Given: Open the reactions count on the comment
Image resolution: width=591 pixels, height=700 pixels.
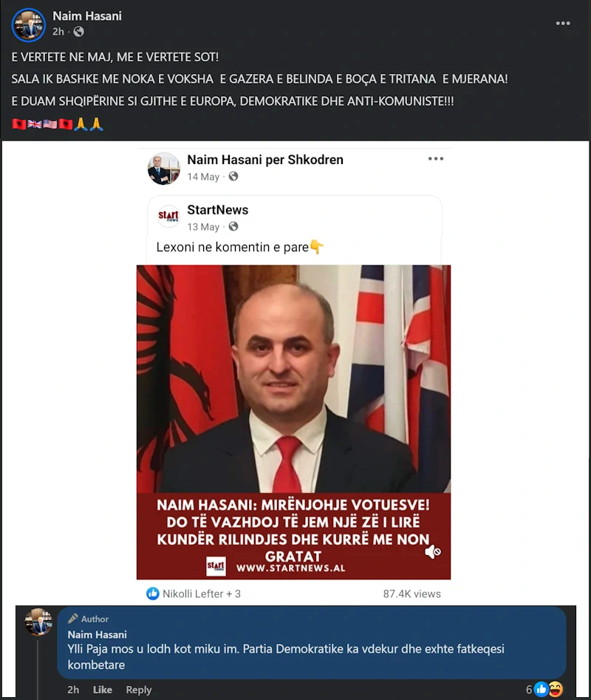Looking at the screenshot, I should 529,690.
